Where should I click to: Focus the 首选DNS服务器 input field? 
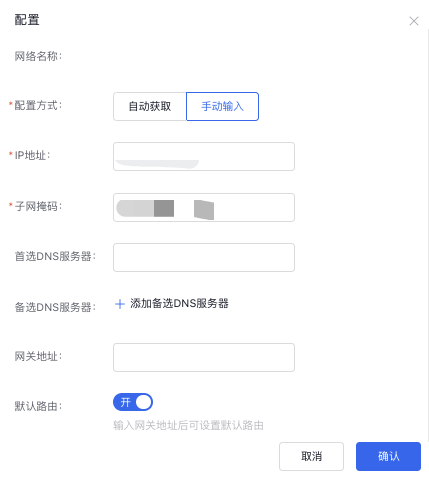click(204, 257)
